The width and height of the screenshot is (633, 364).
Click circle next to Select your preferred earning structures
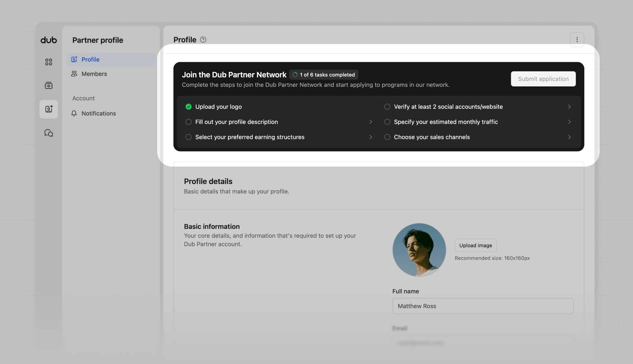[x=188, y=137]
